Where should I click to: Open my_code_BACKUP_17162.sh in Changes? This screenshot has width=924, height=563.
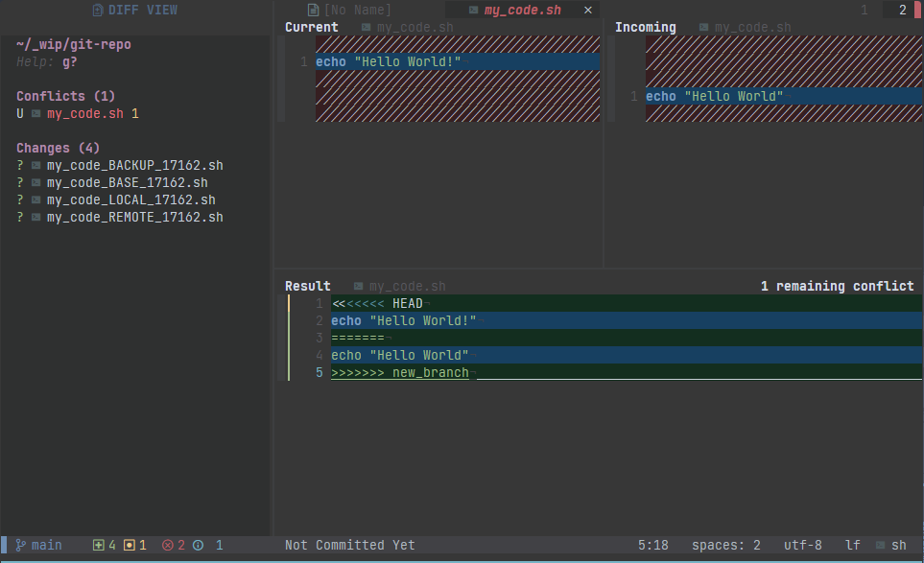pos(135,166)
